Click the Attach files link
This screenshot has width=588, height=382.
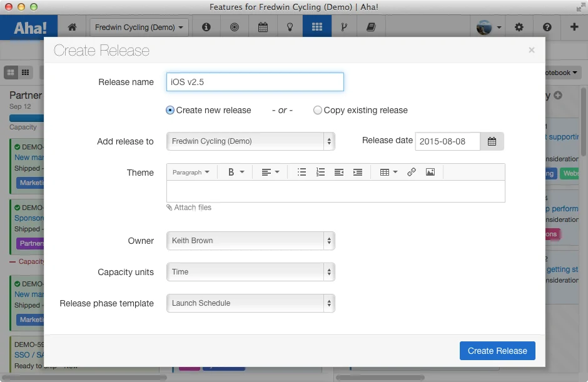pyautogui.click(x=189, y=208)
